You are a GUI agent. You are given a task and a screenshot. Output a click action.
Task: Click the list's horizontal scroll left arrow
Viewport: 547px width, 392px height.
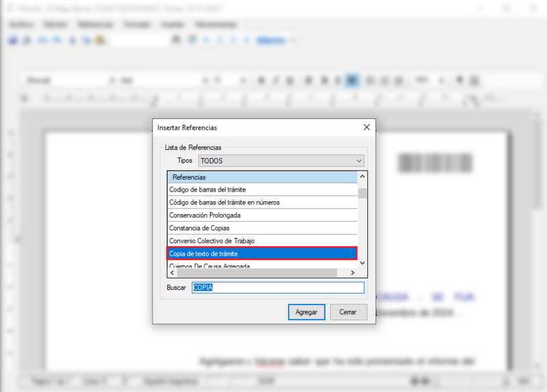[172, 272]
